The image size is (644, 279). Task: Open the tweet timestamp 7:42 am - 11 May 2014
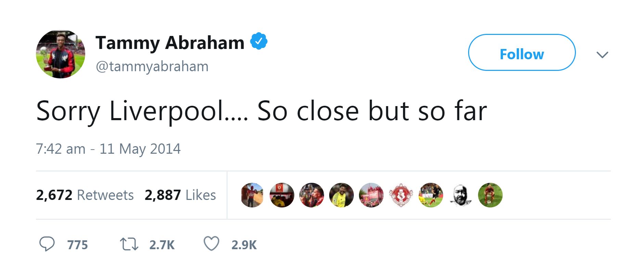(x=108, y=149)
